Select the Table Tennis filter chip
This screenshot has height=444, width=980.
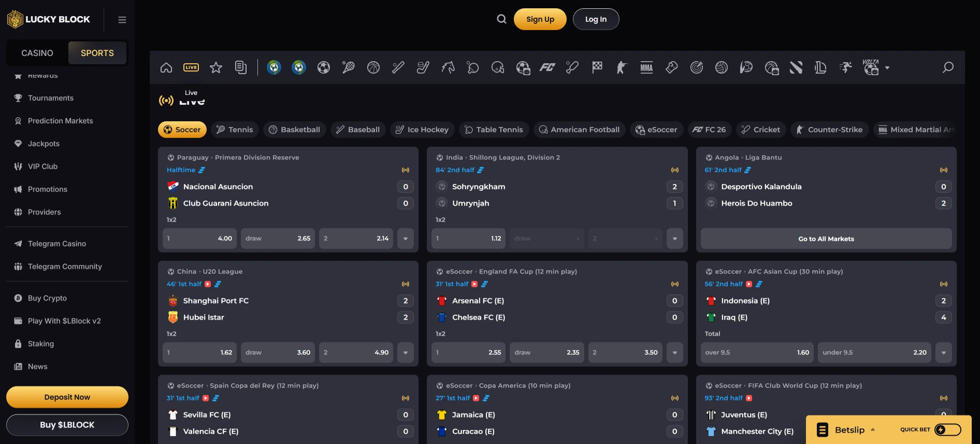(494, 130)
